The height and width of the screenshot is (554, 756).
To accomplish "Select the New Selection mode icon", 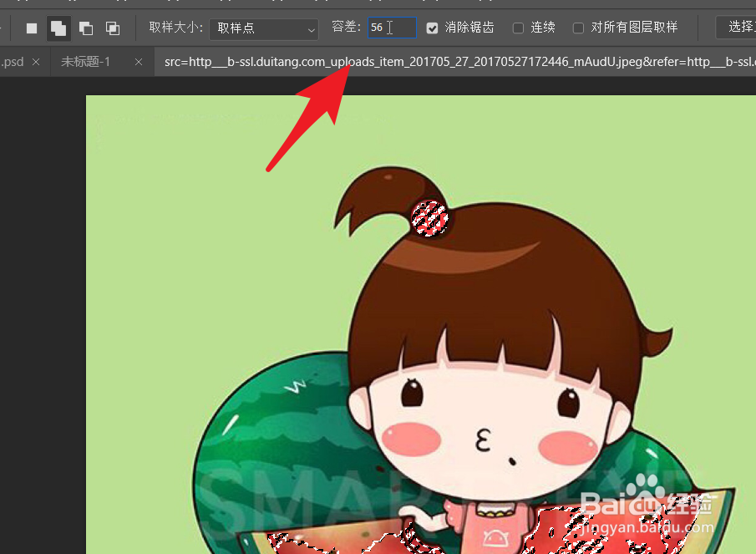I will (32, 28).
